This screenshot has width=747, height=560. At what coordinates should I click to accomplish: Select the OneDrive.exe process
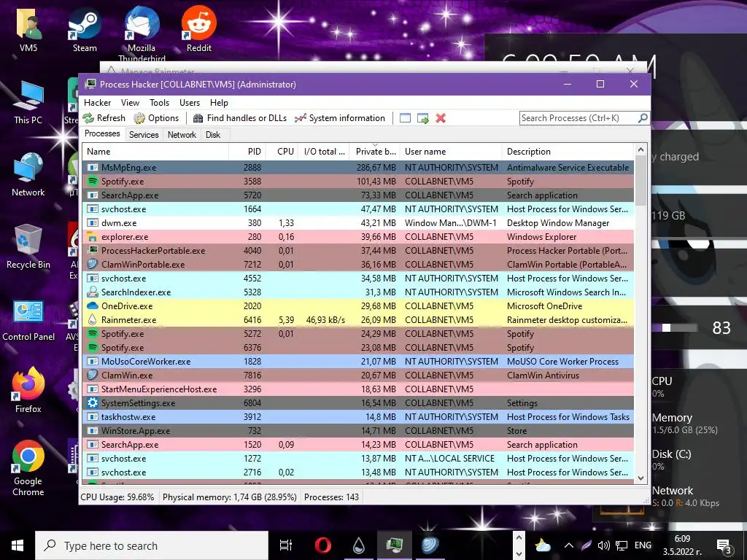pos(358,306)
